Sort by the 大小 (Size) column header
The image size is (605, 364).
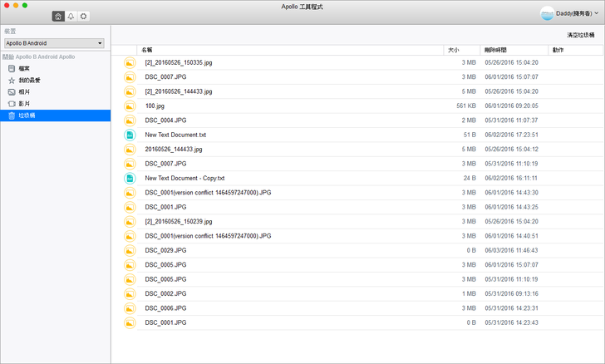pos(453,50)
